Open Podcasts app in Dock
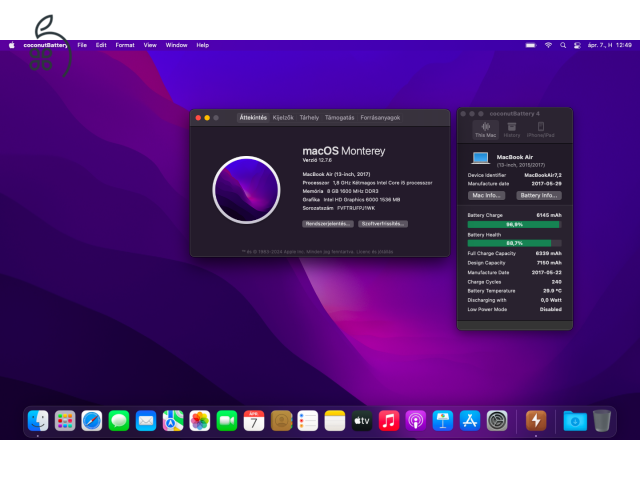Image resolution: width=640 pixels, height=480 pixels. pos(416,421)
